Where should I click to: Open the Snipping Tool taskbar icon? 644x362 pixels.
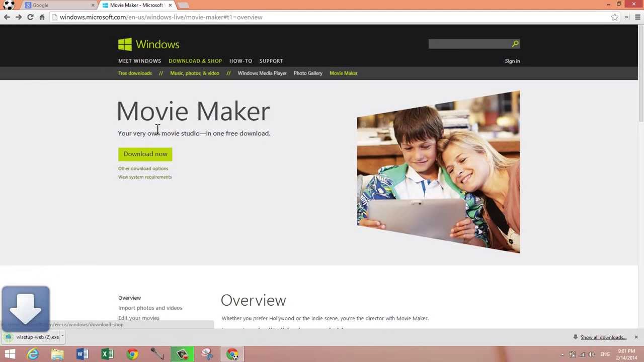[x=207, y=354]
